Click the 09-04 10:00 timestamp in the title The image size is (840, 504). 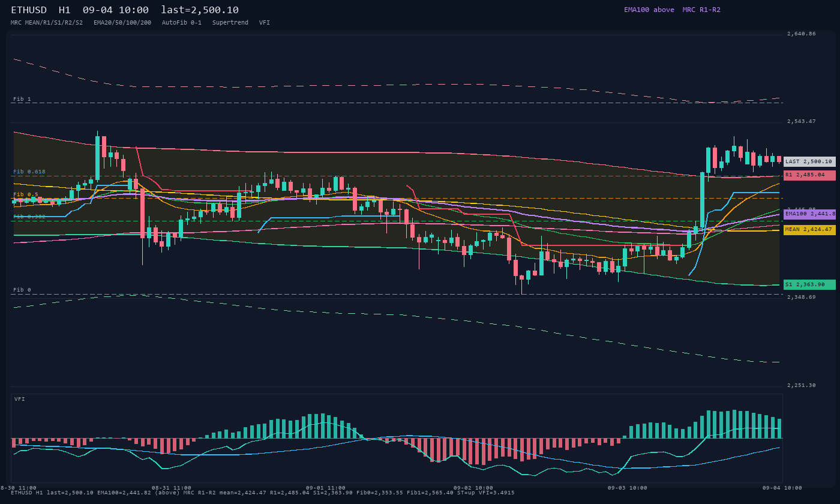[116, 10]
